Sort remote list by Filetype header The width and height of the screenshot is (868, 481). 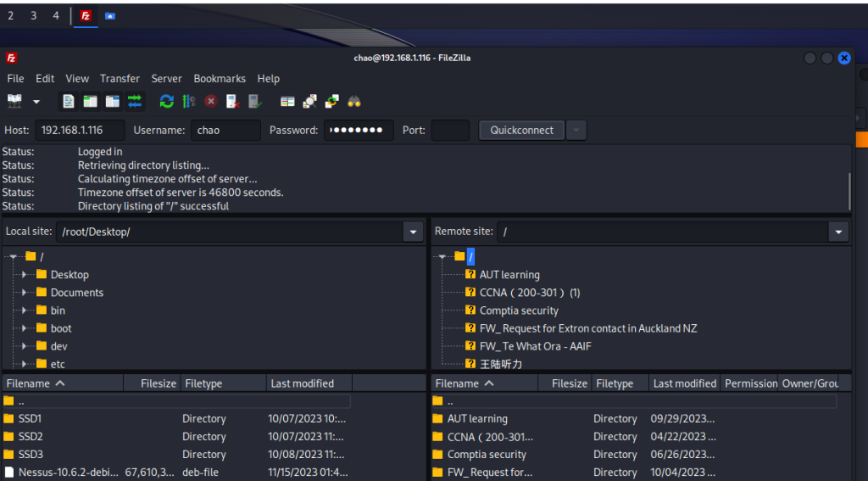click(x=620, y=383)
